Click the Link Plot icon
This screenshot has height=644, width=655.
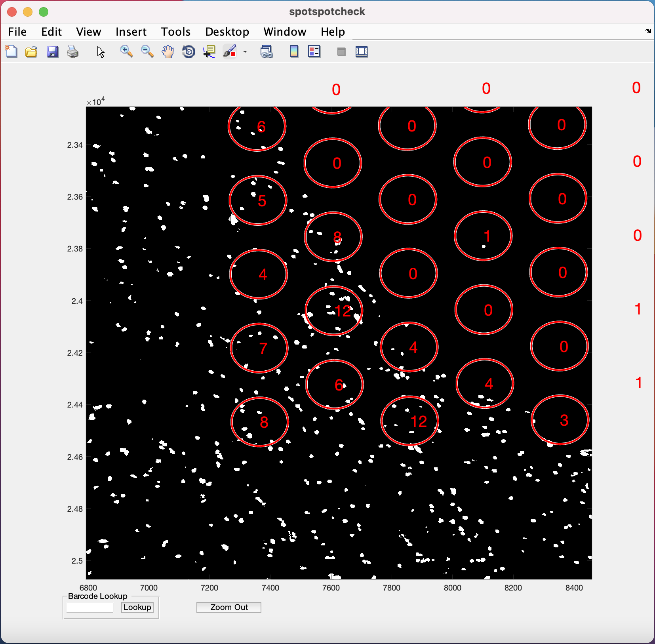pos(267,51)
